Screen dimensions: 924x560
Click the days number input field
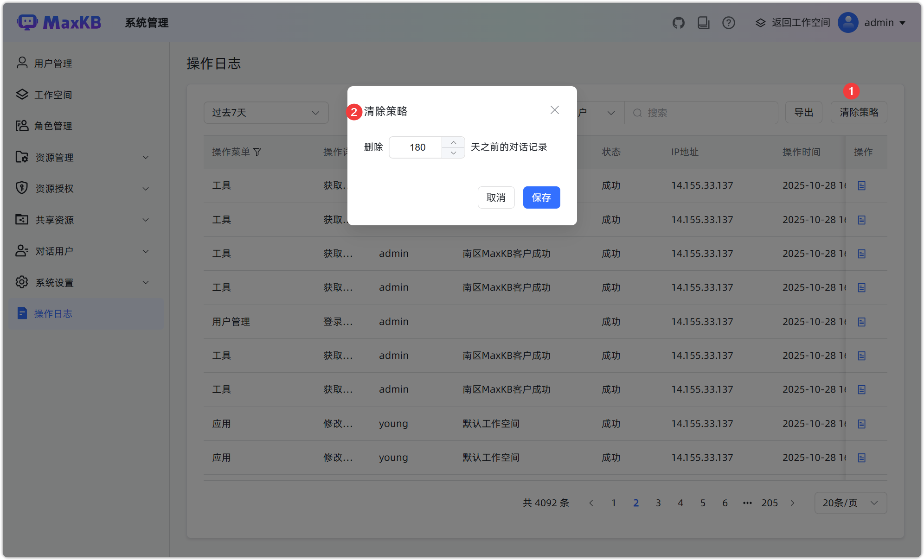pos(417,147)
